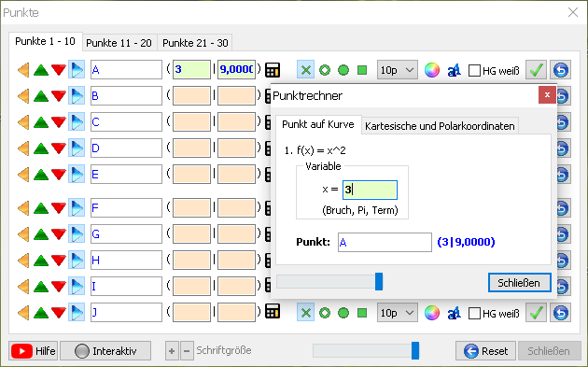Open Kartesische und Polarkoordinaten tab

click(440, 126)
